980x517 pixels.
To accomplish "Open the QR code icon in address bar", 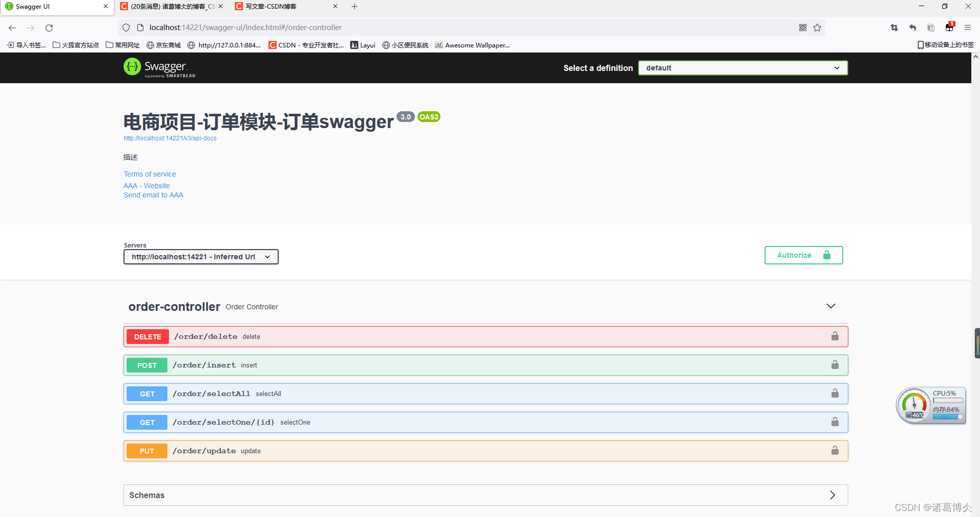I will pos(803,28).
